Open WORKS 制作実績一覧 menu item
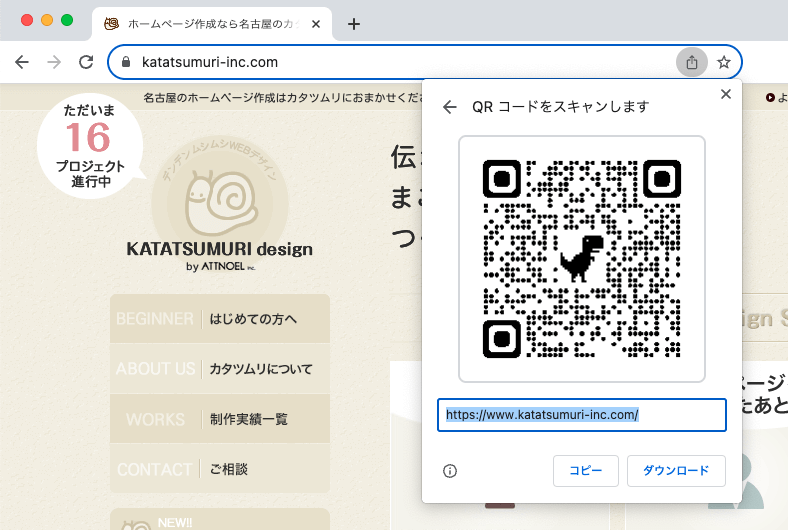The height and width of the screenshot is (530, 788). [220, 419]
